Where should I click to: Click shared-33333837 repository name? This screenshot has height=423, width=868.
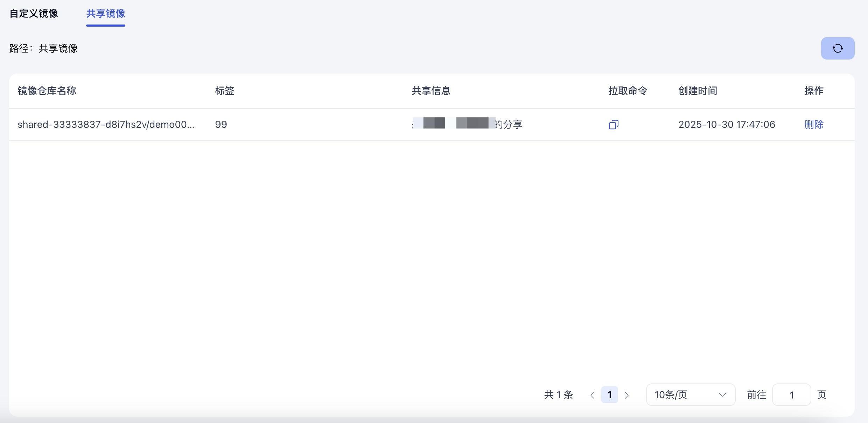pos(106,125)
